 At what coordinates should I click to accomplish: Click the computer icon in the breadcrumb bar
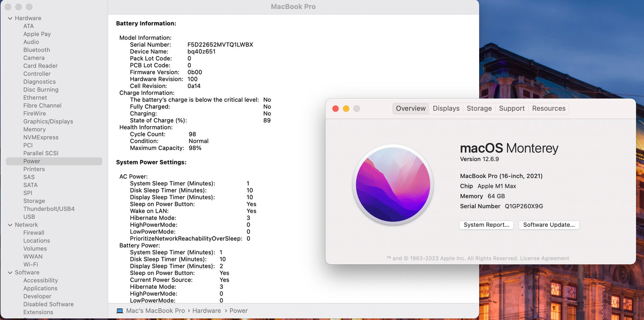pyautogui.click(x=119, y=310)
